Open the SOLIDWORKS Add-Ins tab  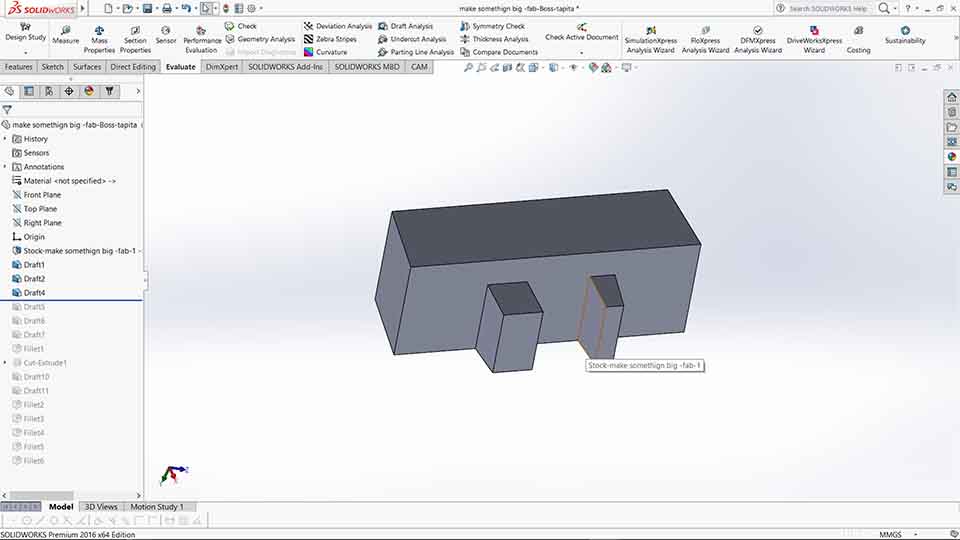click(285, 67)
